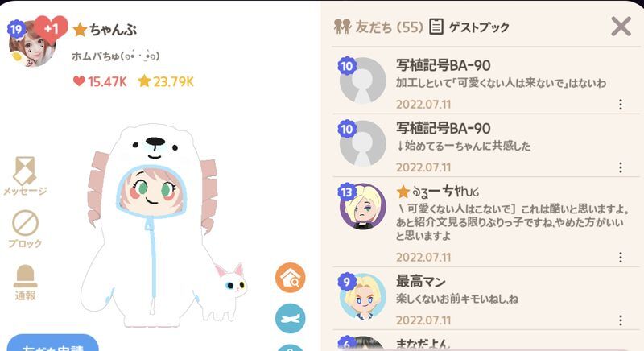Tap the orange house search icon
The image size is (644, 351).
291,278
